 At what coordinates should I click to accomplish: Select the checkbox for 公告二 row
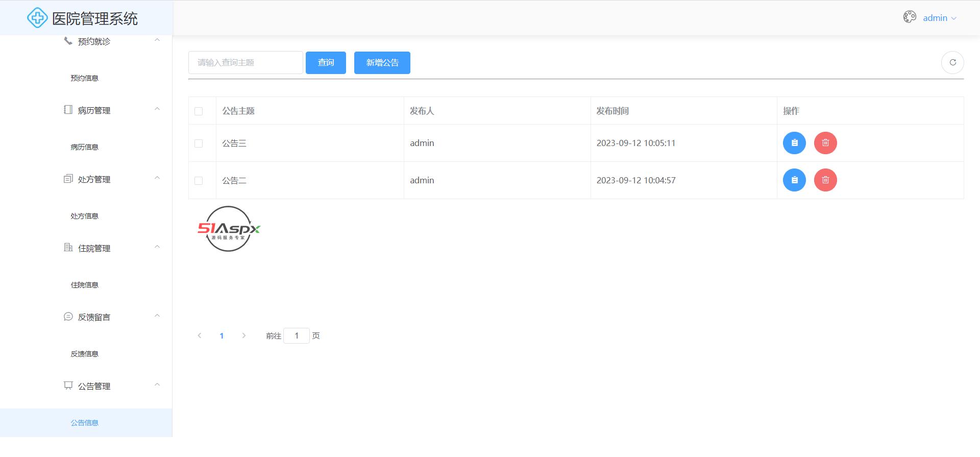(199, 181)
